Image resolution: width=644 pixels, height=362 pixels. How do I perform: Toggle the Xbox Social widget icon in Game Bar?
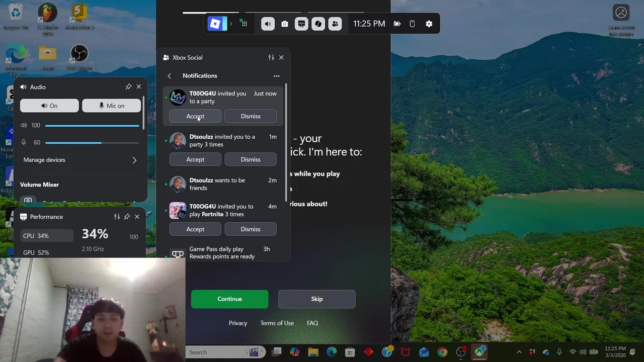(335, 24)
